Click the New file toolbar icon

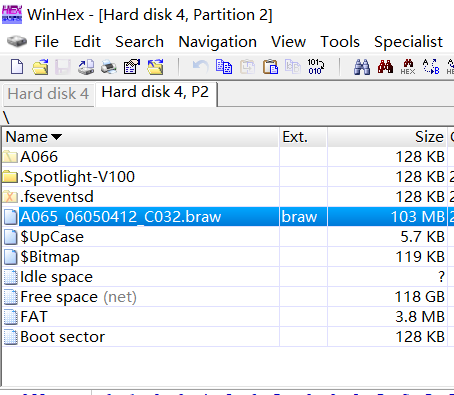[x=17, y=67]
